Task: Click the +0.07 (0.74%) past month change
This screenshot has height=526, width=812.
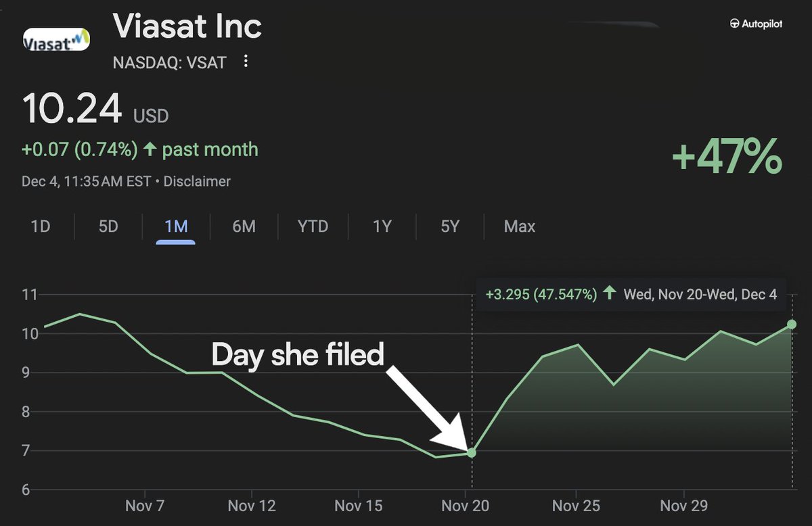Action: (x=140, y=149)
